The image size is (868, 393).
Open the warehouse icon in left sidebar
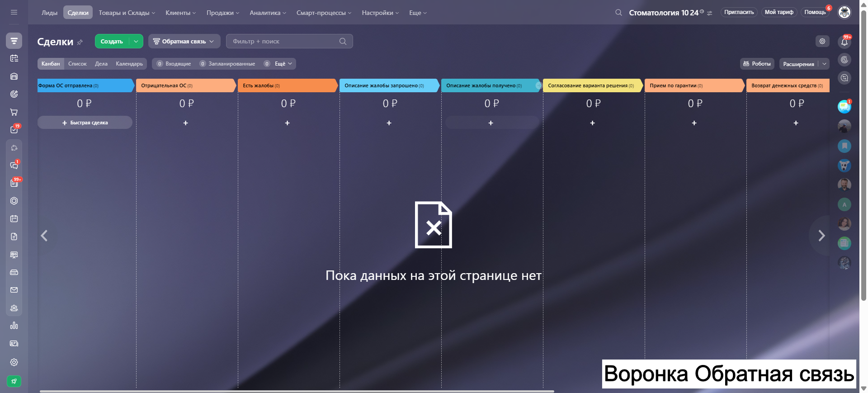[14, 76]
